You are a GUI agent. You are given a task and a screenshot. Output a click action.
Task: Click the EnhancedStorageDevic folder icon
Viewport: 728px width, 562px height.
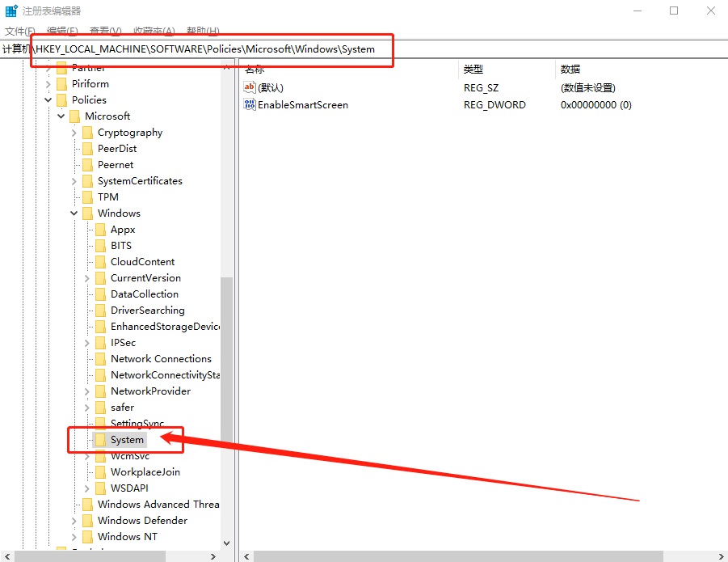point(100,327)
